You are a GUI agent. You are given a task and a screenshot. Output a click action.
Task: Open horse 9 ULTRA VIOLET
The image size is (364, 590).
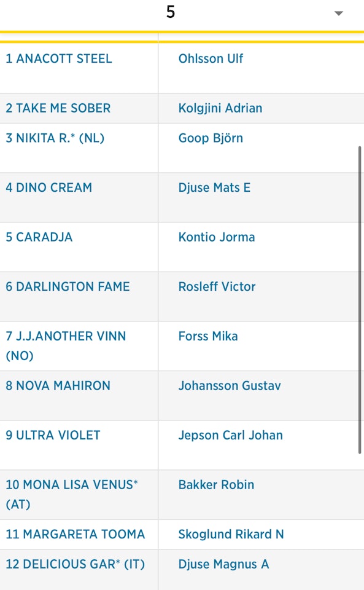[53, 435]
